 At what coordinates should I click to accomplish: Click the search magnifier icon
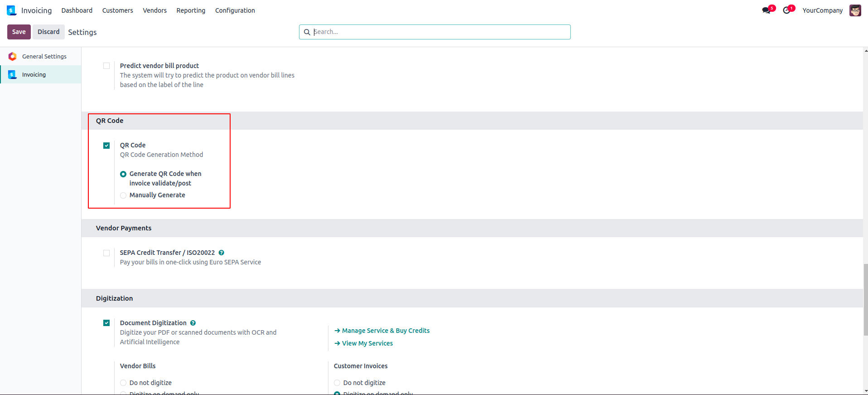point(307,32)
